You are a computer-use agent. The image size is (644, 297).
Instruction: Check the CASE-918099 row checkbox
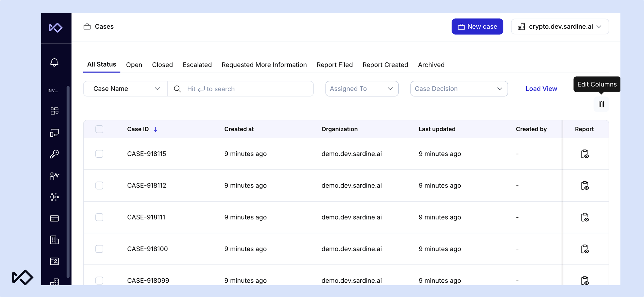tap(99, 281)
